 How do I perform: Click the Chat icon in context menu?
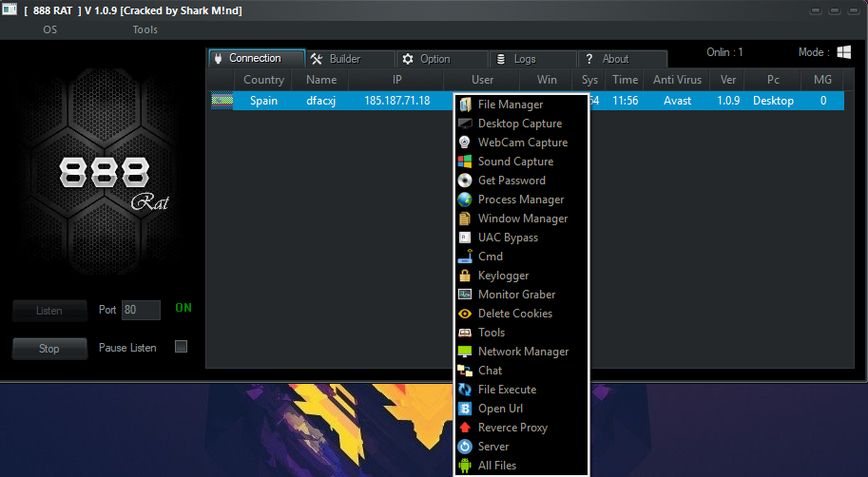point(465,371)
